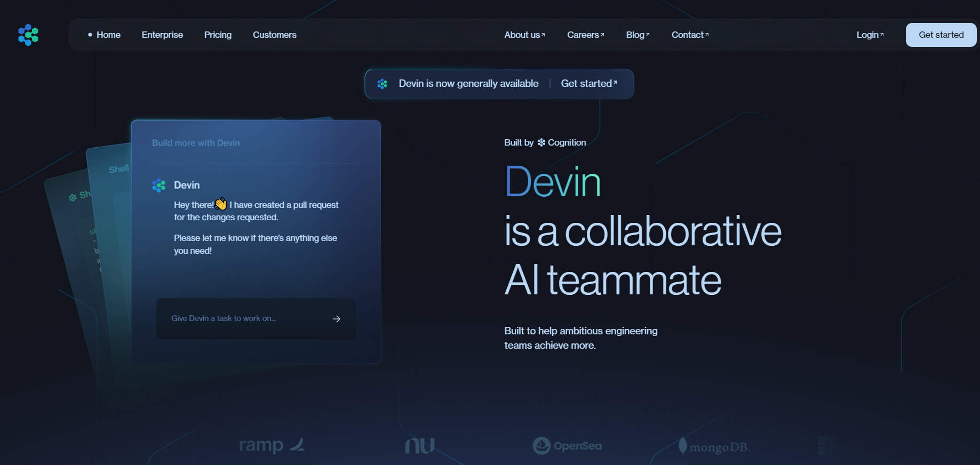Click the Nu logo
This screenshot has height=465, width=980.
click(420, 445)
